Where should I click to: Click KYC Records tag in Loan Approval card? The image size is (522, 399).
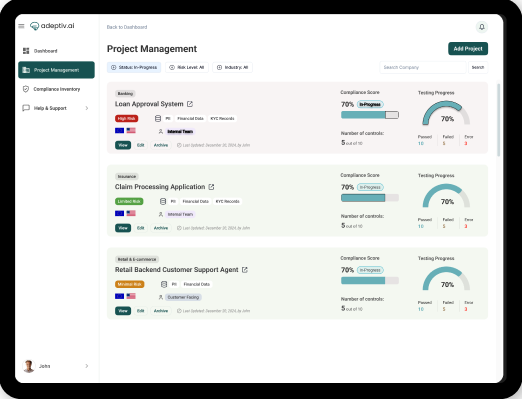pyautogui.click(x=222, y=118)
